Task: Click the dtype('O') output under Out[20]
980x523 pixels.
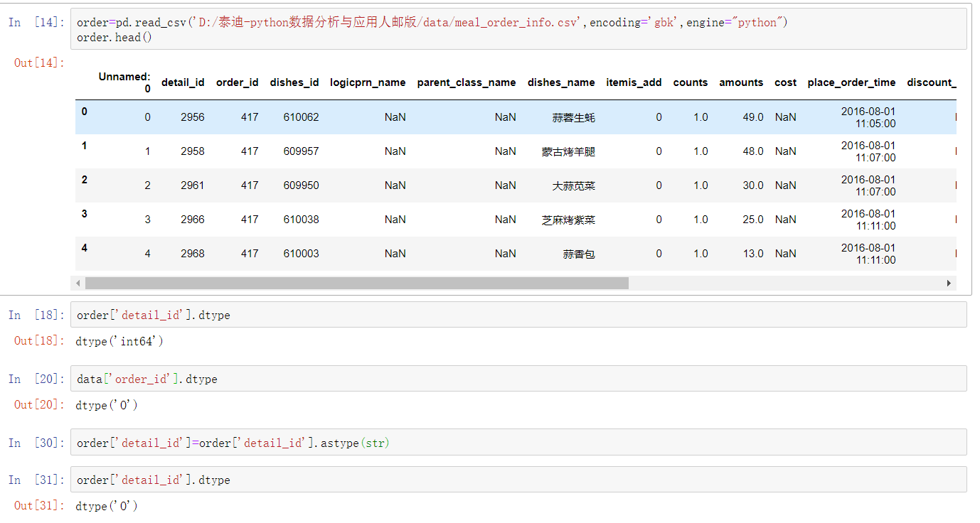Action: (107, 405)
